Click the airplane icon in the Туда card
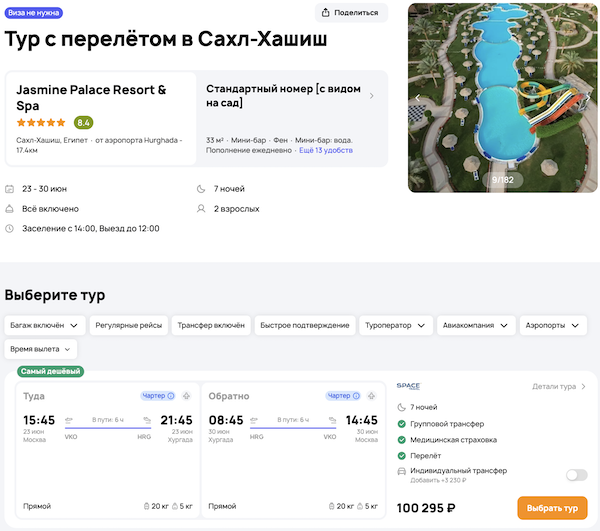 [x=184, y=395]
